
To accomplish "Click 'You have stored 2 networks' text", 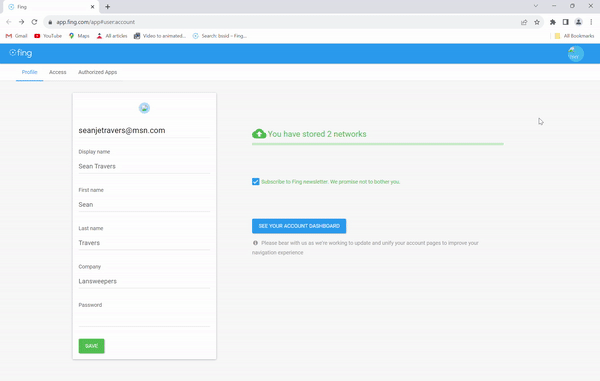I will click(x=317, y=134).
